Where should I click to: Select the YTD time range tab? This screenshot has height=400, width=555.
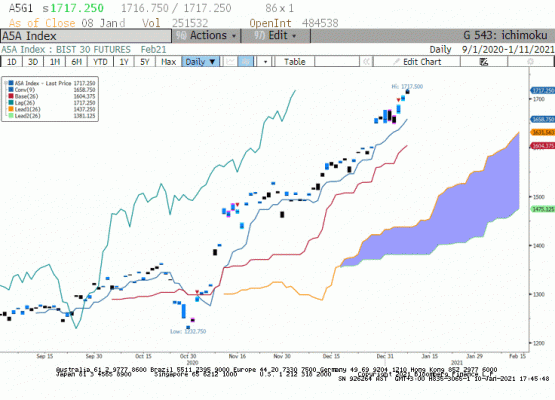point(100,62)
